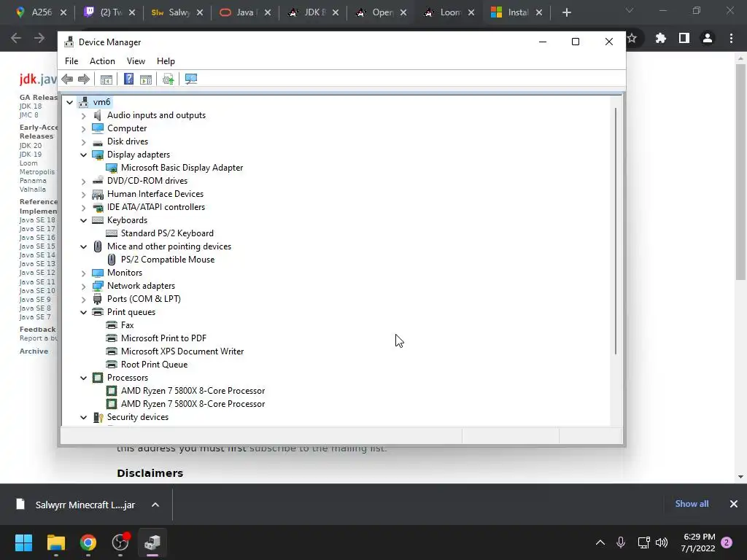Click the blue Help question-mark toolbar icon
The width and height of the screenshot is (747, 560).
pyautogui.click(x=128, y=79)
